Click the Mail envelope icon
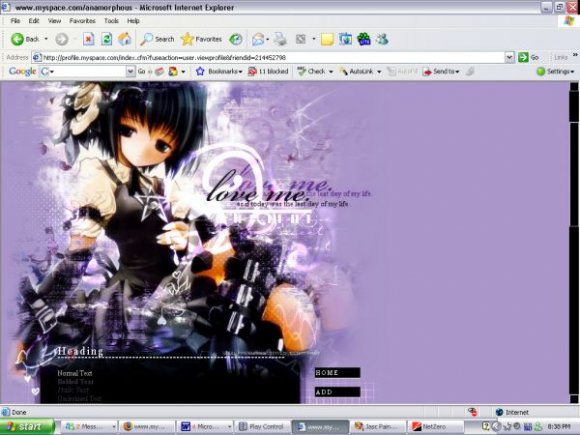The image size is (580, 435). pos(258,39)
